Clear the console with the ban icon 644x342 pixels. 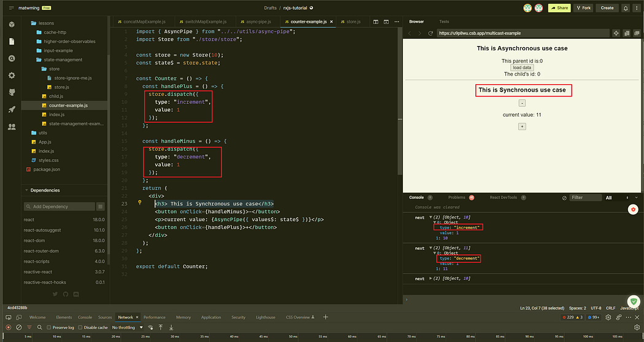pos(564,198)
